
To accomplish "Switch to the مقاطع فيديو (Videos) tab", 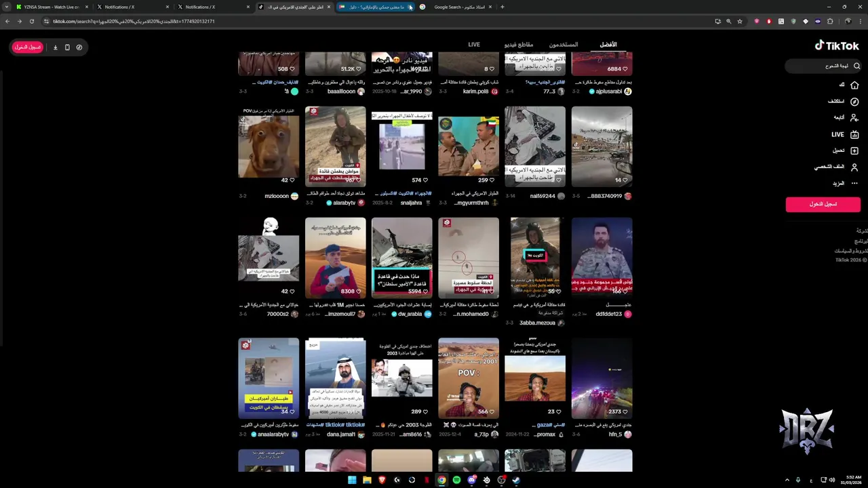I will [x=519, y=45].
